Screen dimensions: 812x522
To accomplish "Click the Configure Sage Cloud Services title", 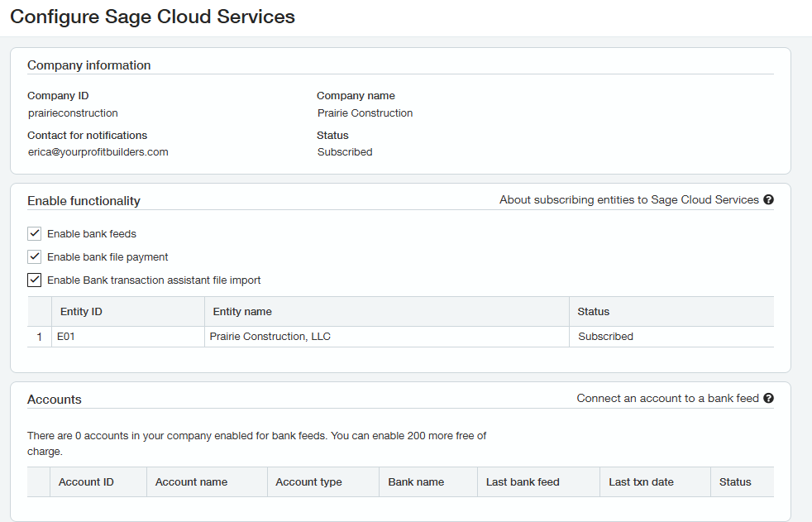I will click(153, 17).
